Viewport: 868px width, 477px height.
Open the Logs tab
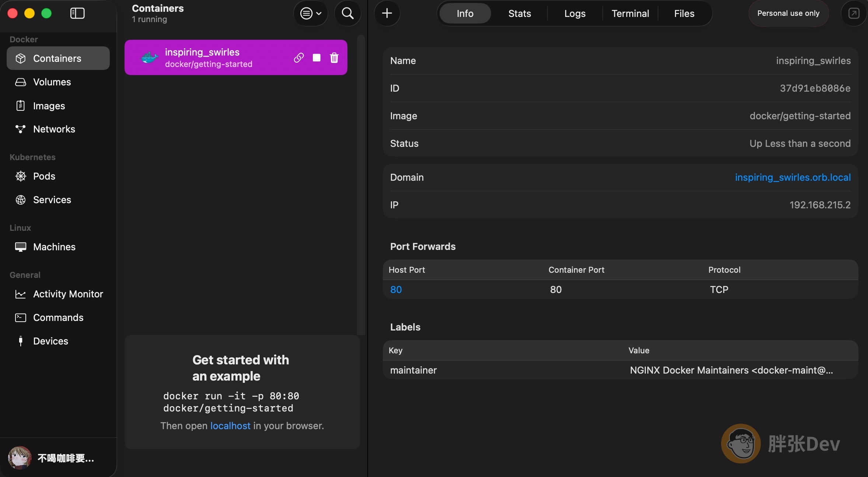coord(575,14)
